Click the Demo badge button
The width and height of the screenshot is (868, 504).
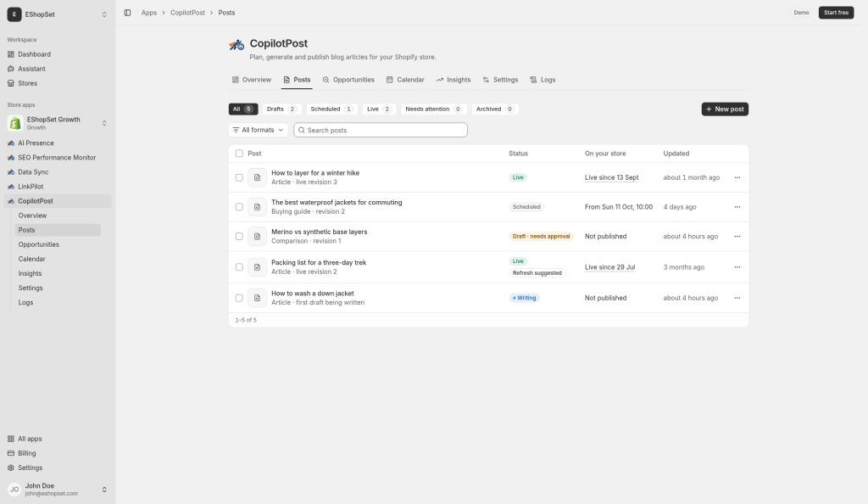tap(801, 13)
